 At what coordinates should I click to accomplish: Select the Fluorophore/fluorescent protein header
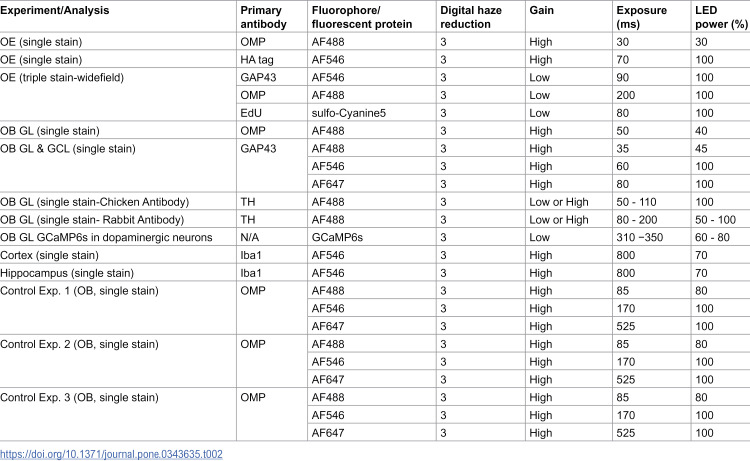[362, 17]
